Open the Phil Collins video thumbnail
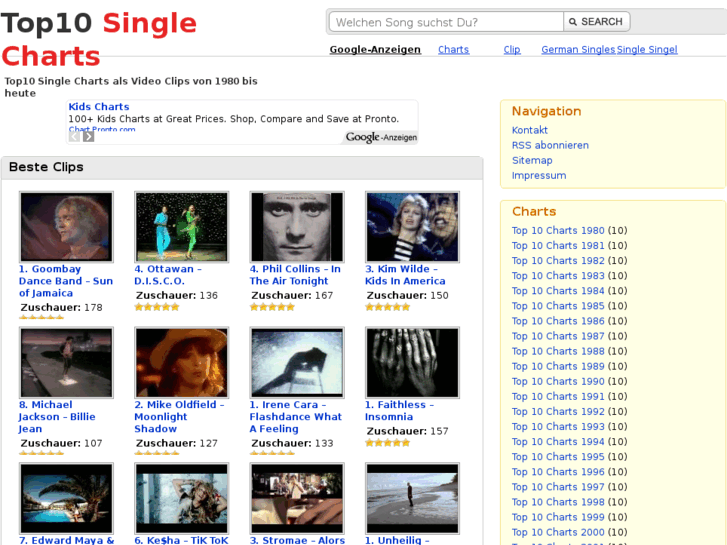The image size is (727, 545). point(297,227)
